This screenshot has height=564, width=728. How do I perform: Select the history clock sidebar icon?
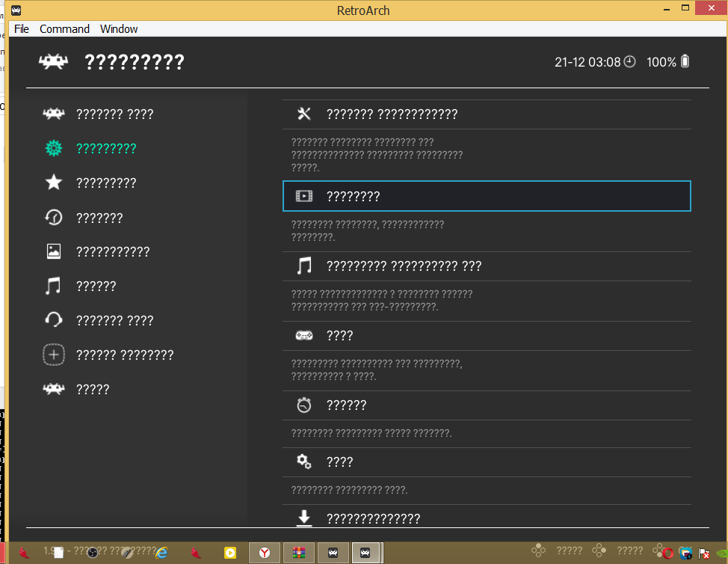click(54, 217)
